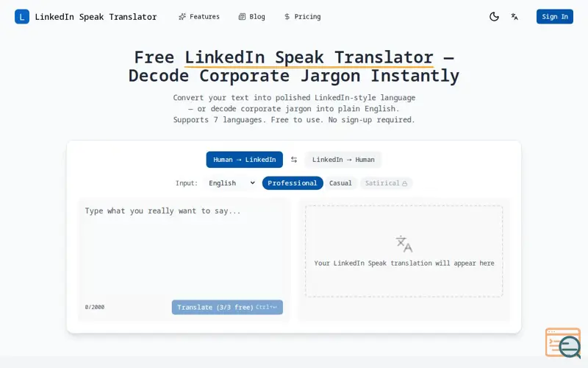Click the 'Supports 7 languages' description line
588x368 pixels.
click(x=294, y=120)
